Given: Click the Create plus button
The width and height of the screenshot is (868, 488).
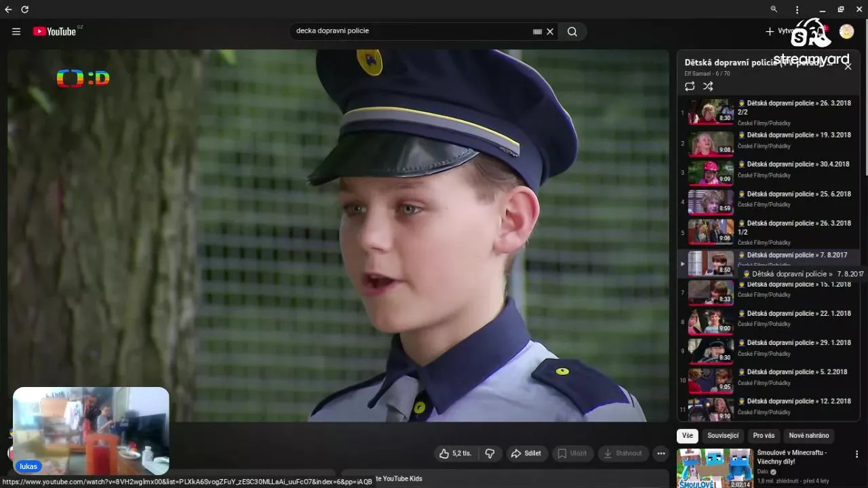Looking at the screenshot, I should point(780,31).
